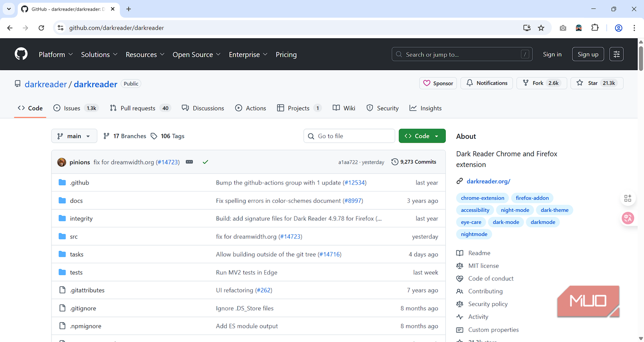Click the dark-theme topic tag
Screen dimensions: 644x342
tap(554, 210)
